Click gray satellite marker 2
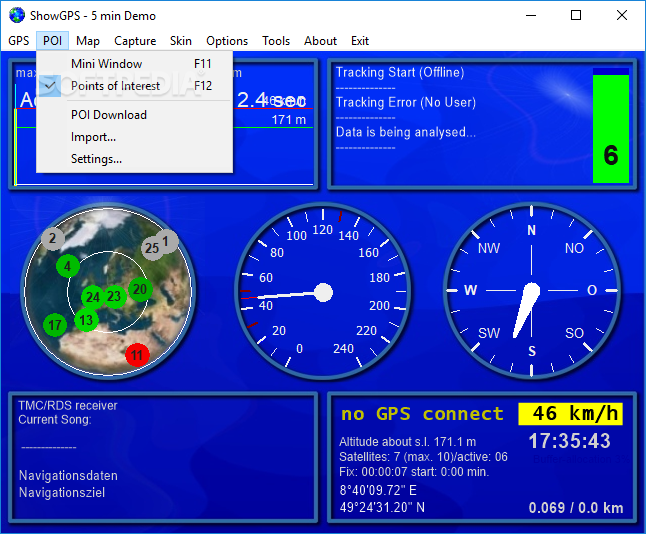The width and height of the screenshot is (646, 534). pyautogui.click(x=52, y=238)
